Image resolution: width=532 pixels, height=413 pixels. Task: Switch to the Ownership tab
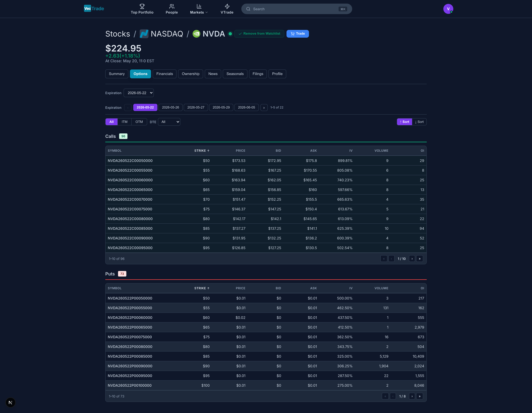click(x=190, y=74)
